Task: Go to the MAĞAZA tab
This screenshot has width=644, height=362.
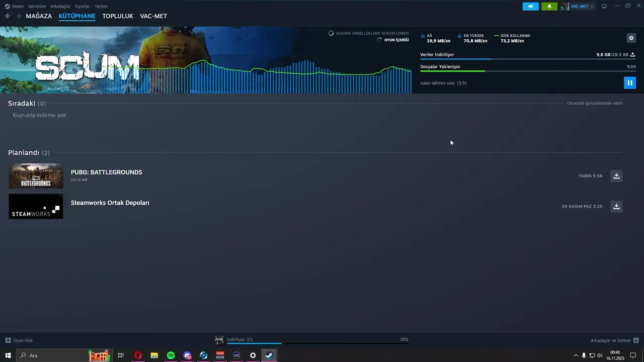Action: [39, 16]
